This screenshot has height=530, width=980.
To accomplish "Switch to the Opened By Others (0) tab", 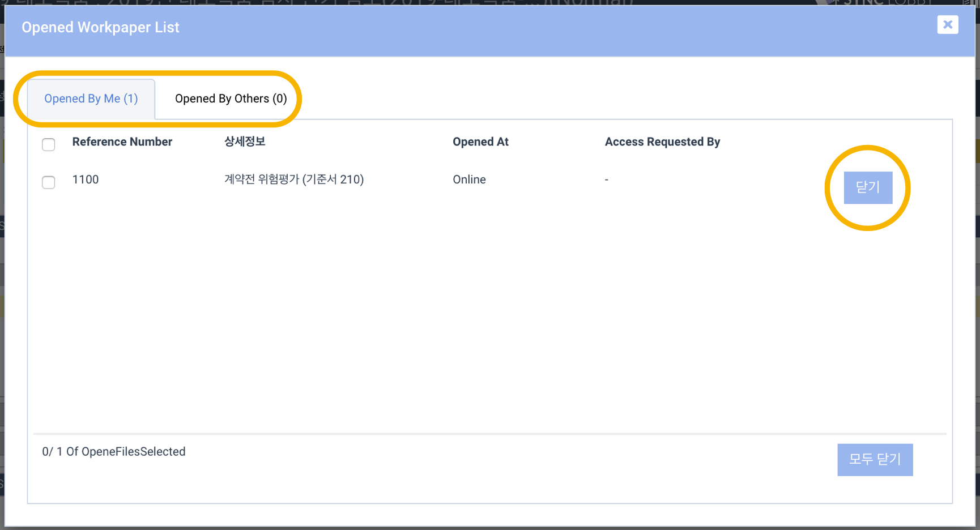I will pyautogui.click(x=230, y=98).
